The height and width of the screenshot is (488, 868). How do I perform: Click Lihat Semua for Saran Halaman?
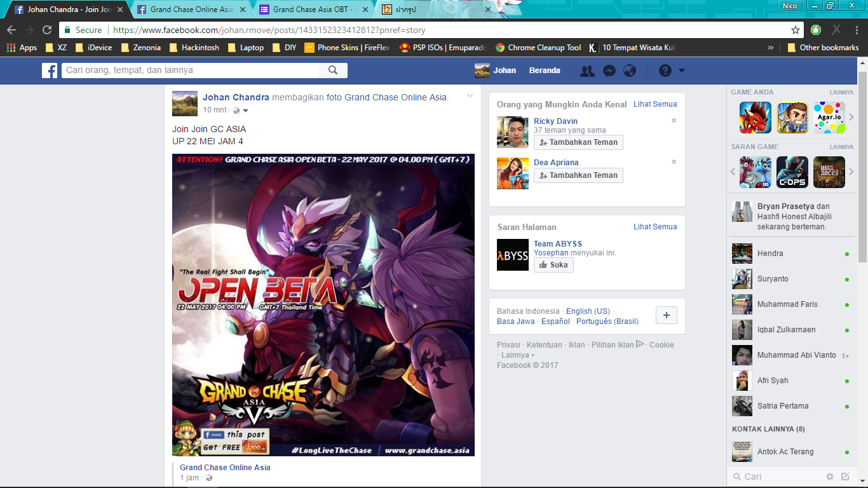pos(655,227)
